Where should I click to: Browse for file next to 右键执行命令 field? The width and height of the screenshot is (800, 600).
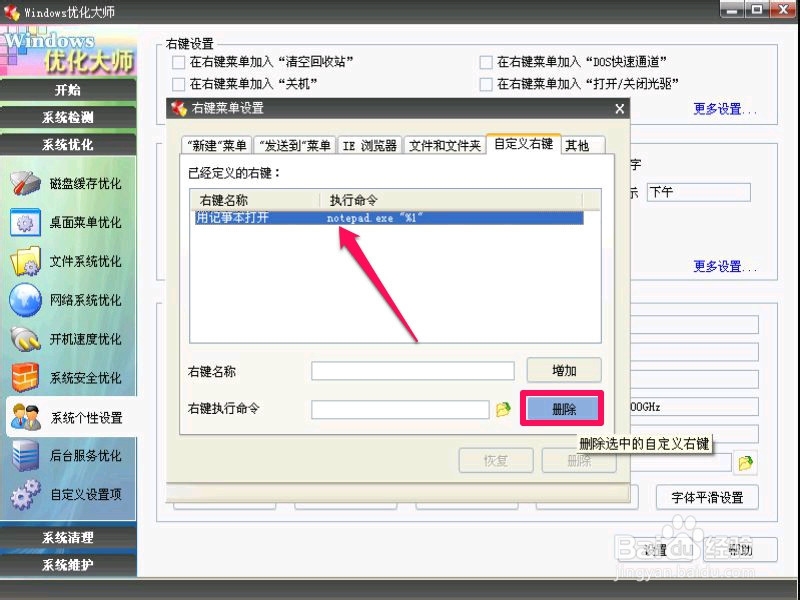(503, 409)
